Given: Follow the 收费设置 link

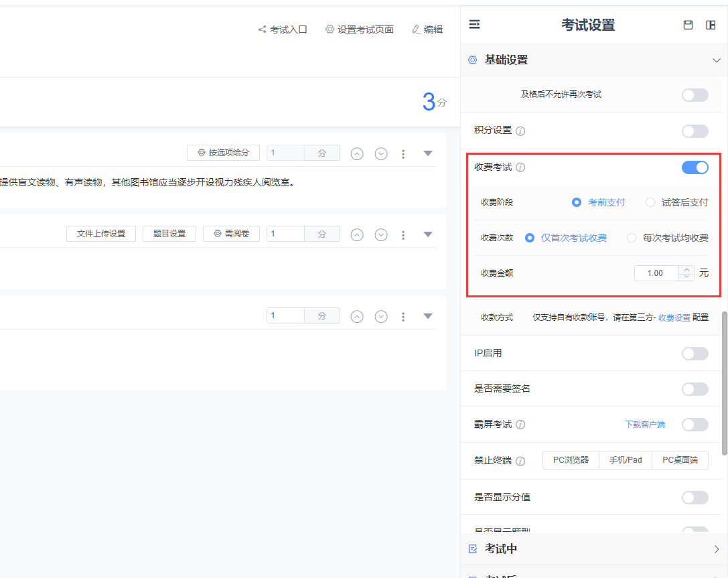Looking at the screenshot, I should tap(674, 317).
